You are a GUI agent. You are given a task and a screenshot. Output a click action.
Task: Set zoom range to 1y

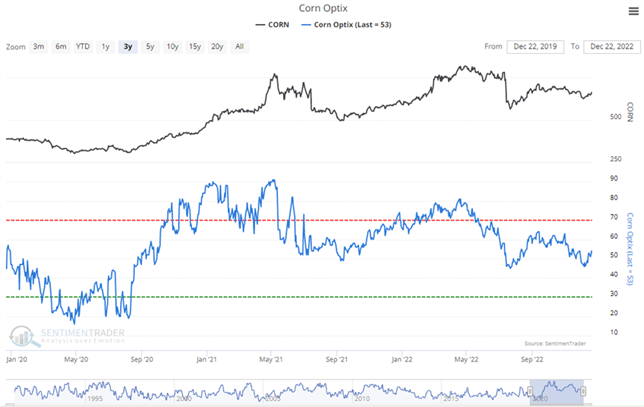[x=105, y=47]
